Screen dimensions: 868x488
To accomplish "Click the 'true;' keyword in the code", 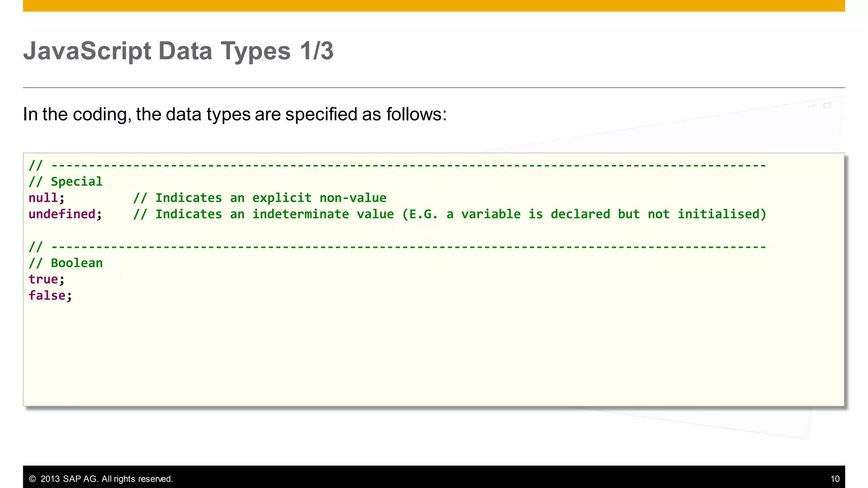I will [x=47, y=279].
